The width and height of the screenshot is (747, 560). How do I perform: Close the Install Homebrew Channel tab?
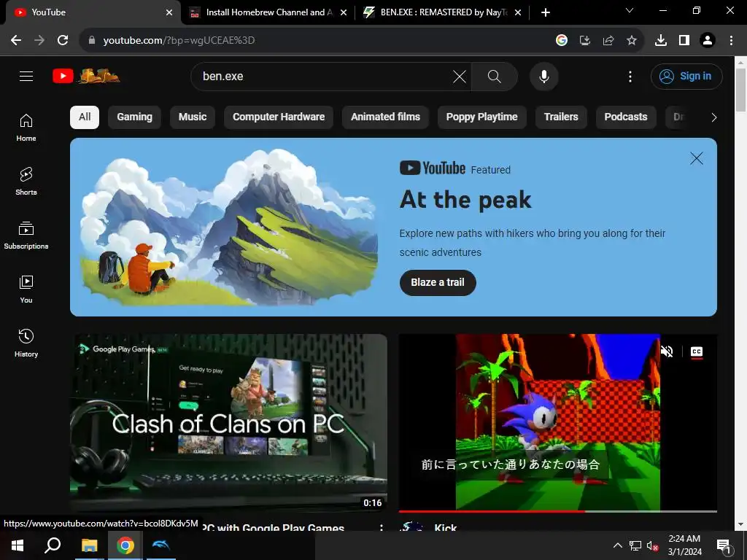pyautogui.click(x=344, y=12)
